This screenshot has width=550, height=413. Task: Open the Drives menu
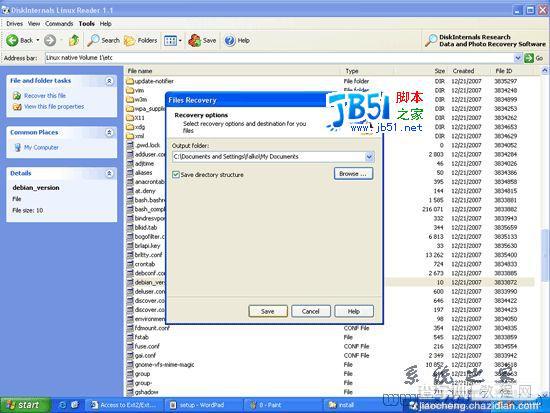point(14,24)
